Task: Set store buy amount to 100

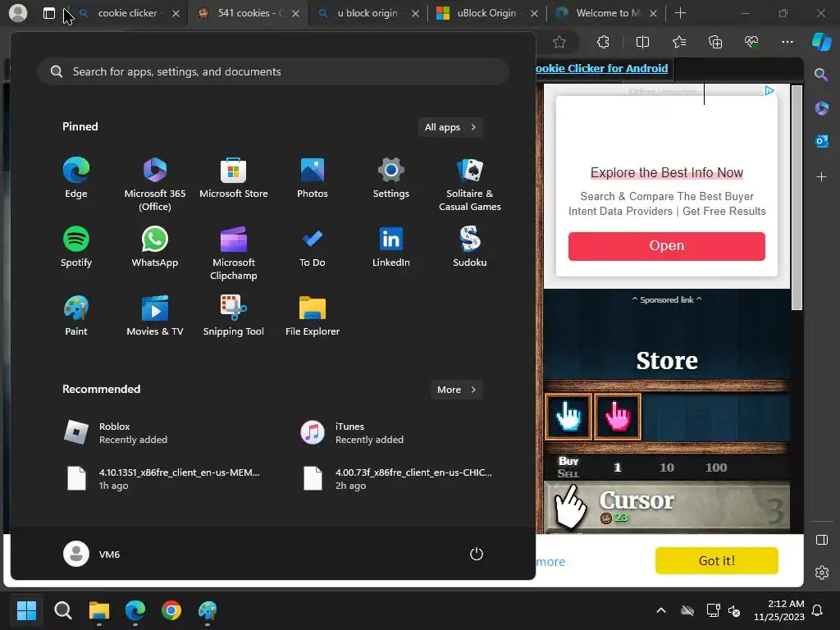Action: [x=715, y=468]
